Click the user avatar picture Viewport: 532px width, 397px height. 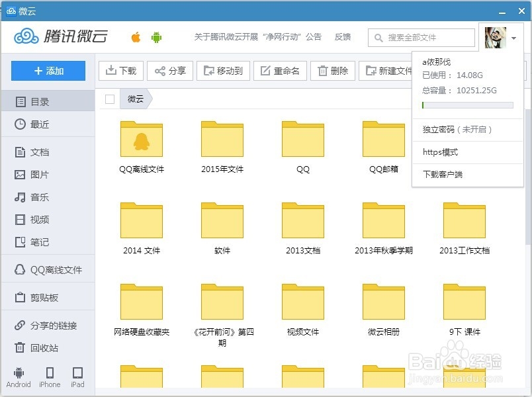[496, 38]
